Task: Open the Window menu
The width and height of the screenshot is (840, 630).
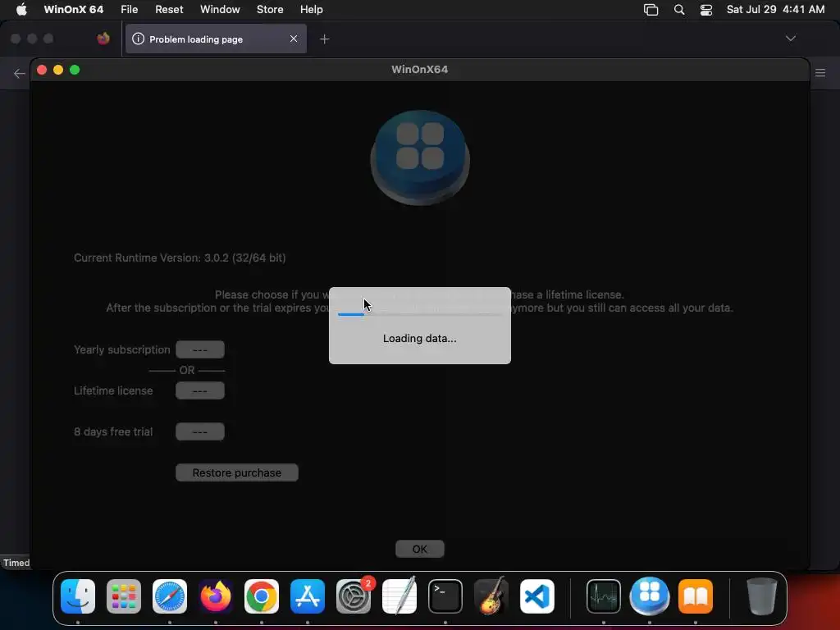Action: 220,9
